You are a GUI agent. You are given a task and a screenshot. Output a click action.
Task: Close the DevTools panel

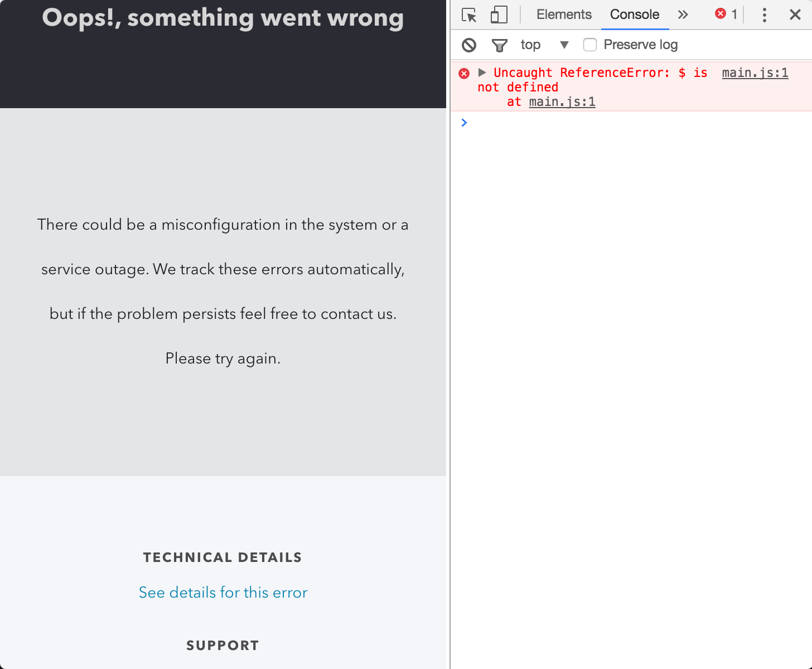[x=795, y=15]
